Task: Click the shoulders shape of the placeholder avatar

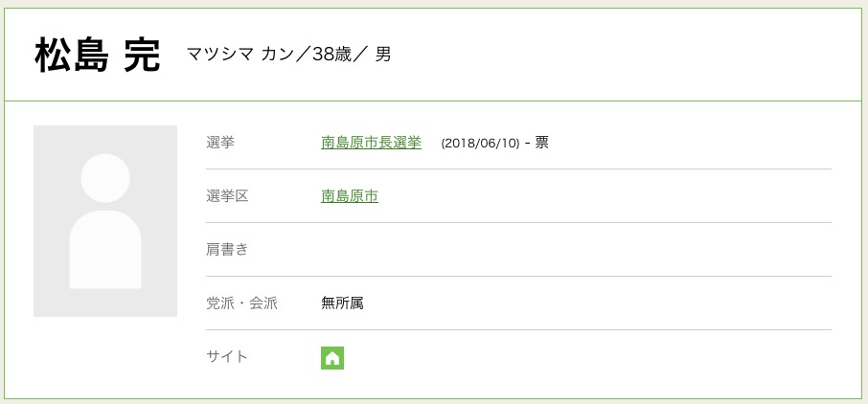Action: 105,250
